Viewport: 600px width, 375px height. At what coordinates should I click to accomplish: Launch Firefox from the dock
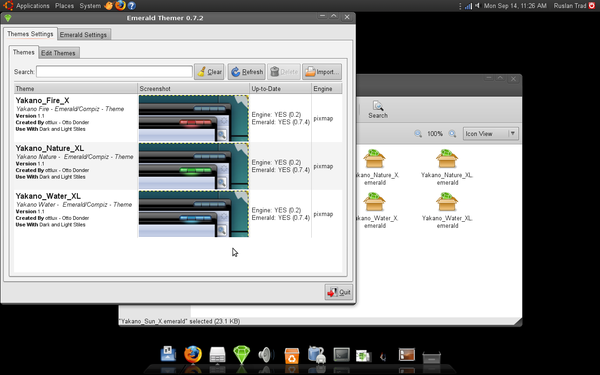[192, 354]
